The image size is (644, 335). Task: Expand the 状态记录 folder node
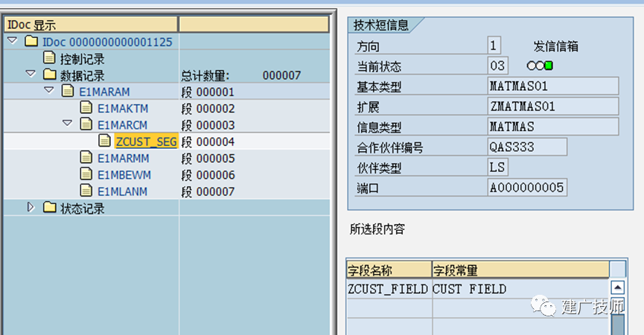pos(31,207)
